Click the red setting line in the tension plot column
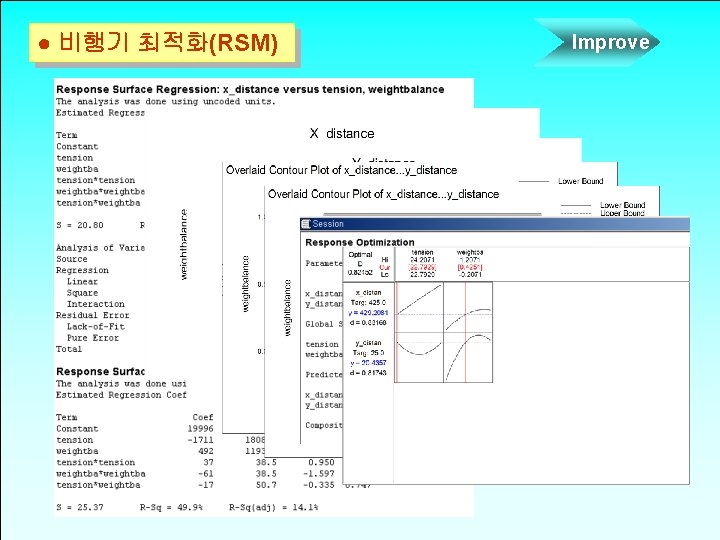The image size is (720, 540). [397, 332]
